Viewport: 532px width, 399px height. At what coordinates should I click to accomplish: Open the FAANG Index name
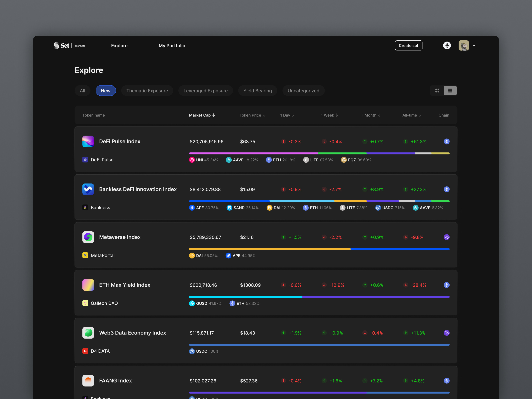115,381
